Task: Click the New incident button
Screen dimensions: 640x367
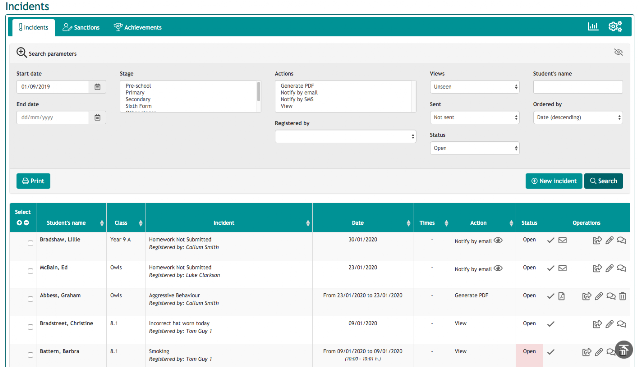Action: [553, 181]
